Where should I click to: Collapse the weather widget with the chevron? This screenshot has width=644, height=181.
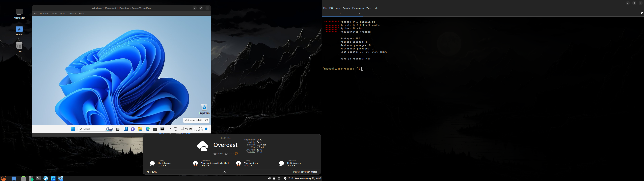[225, 172]
